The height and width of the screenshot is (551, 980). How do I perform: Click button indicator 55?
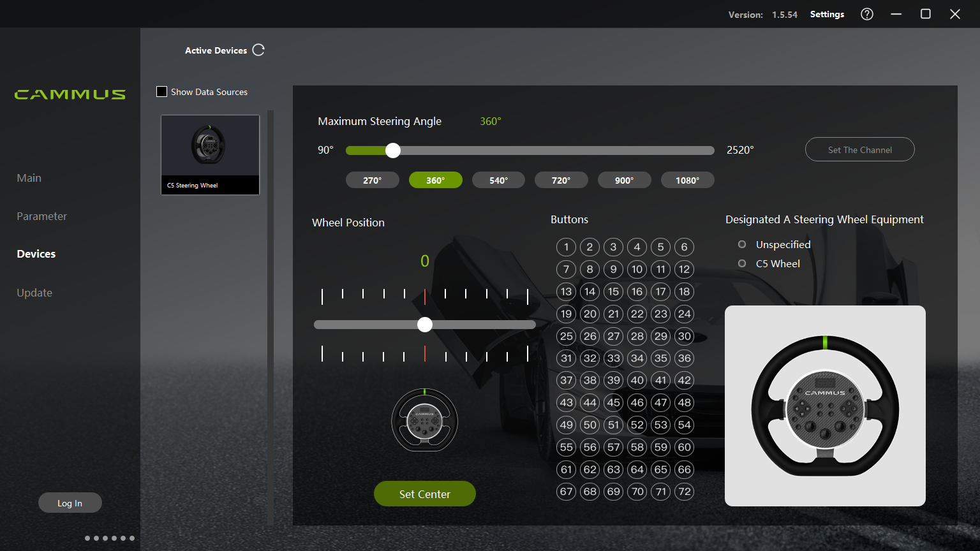(566, 447)
